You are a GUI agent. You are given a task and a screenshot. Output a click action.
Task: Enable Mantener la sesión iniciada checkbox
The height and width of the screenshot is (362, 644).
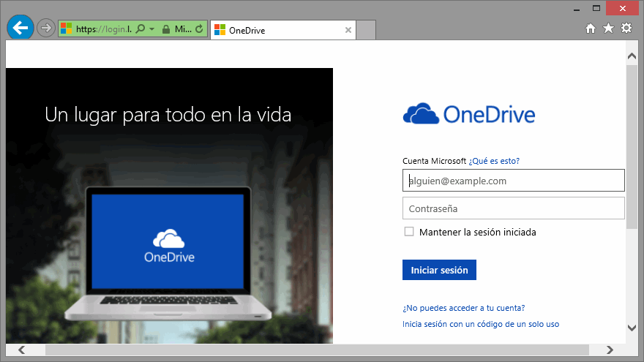(x=409, y=232)
